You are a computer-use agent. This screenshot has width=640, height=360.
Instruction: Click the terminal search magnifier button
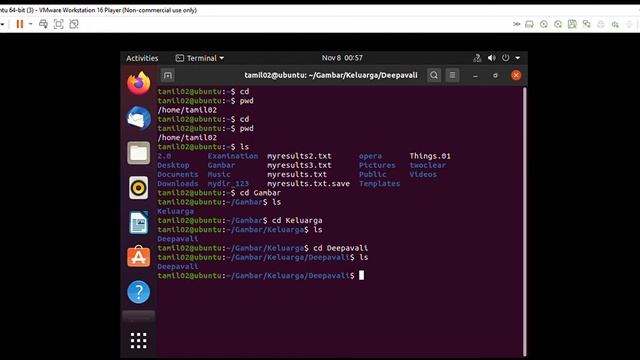pos(434,75)
